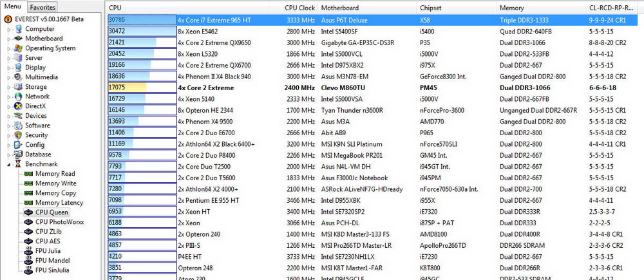Viewport: 644px width, 280px height.
Task: Click the Tyan Thunder n3600R cell
Action: click(352, 110)
